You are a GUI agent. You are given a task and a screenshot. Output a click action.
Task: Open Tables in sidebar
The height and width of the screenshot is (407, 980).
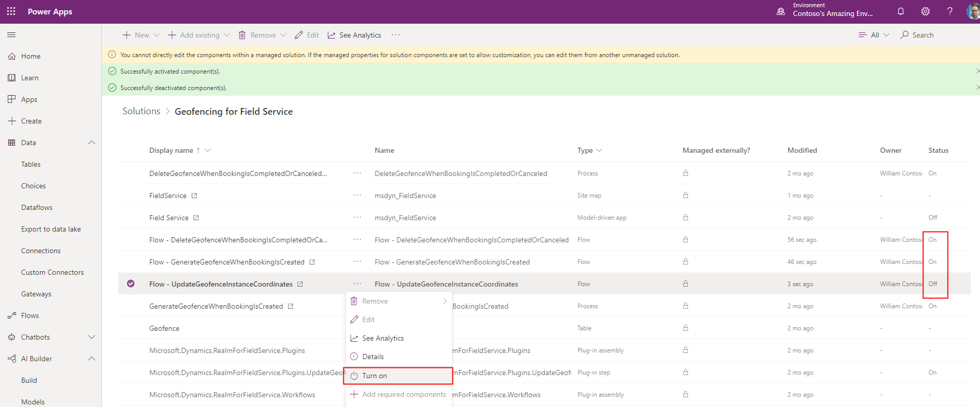coord(31,164)
